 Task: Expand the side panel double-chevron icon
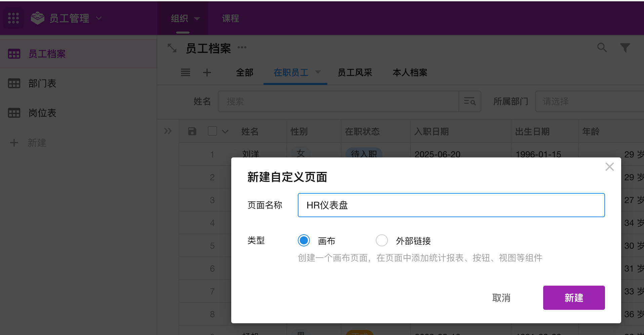point(168,131)
